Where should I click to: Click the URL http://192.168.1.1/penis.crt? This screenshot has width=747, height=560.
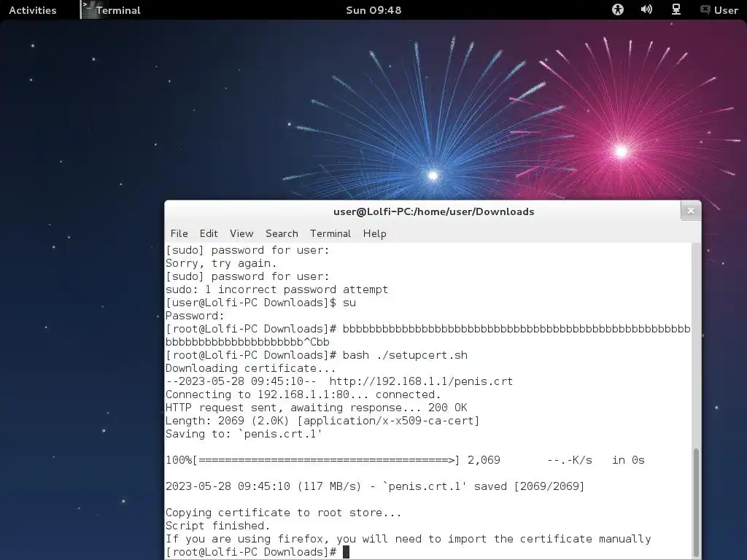421,381
